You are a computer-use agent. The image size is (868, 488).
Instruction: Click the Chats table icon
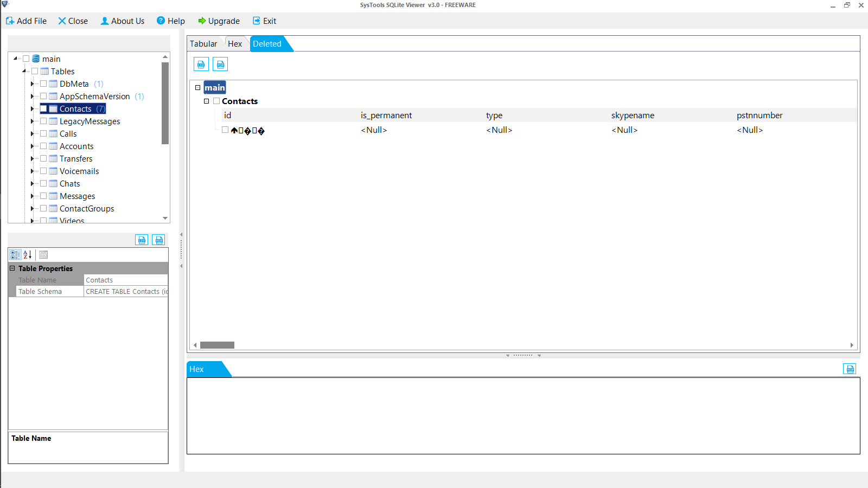(53, 183)
